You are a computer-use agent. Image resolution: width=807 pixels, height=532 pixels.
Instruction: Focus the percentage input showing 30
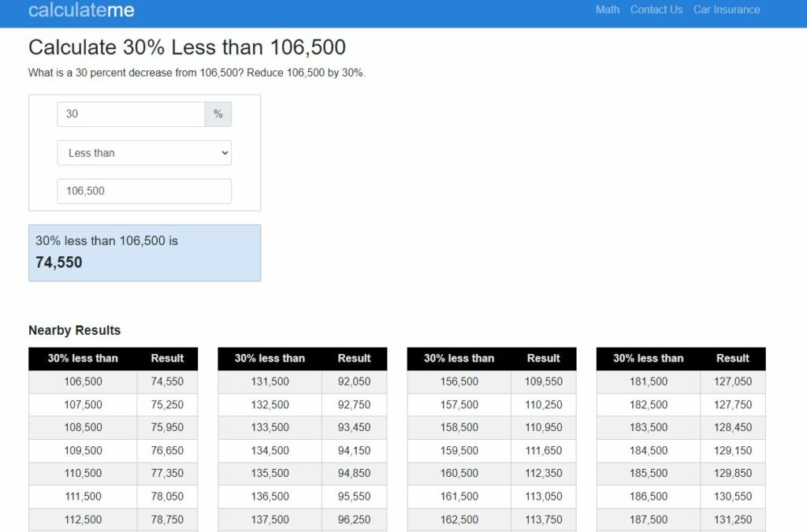coord(131,113)
